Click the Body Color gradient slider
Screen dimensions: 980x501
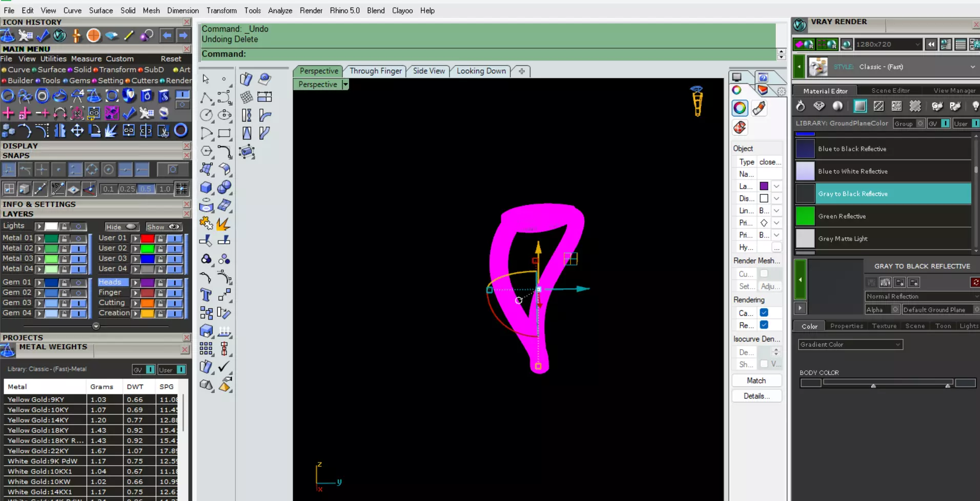tap(888, 383)
